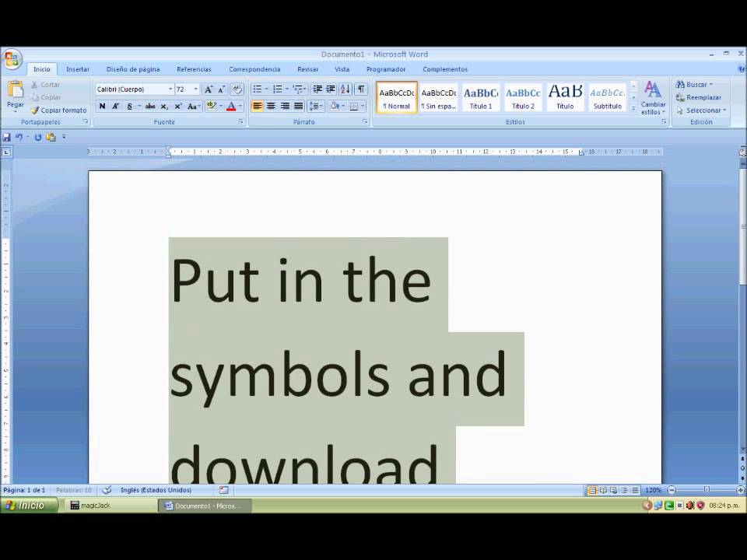The image size is (747, 560).
Task: Align text left
Action: coord(258,107)
